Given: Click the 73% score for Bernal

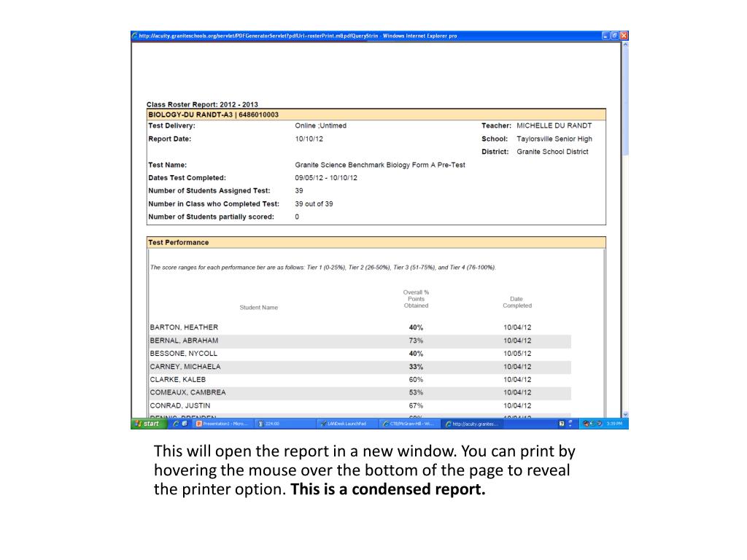Looking at the screenshot, I should pyautogui.click(x=416, y=341).
